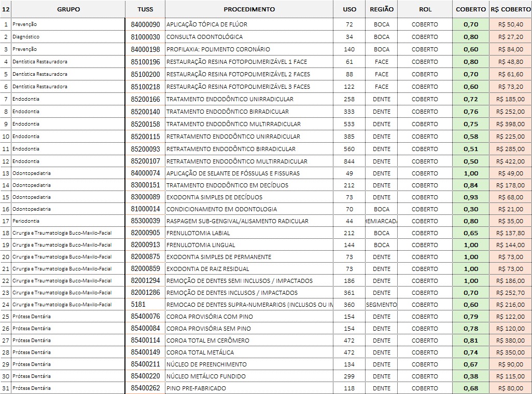532x394 pixels.
Task: Click the green 0,38 coverage cell
Action: (x=471, y=376)
